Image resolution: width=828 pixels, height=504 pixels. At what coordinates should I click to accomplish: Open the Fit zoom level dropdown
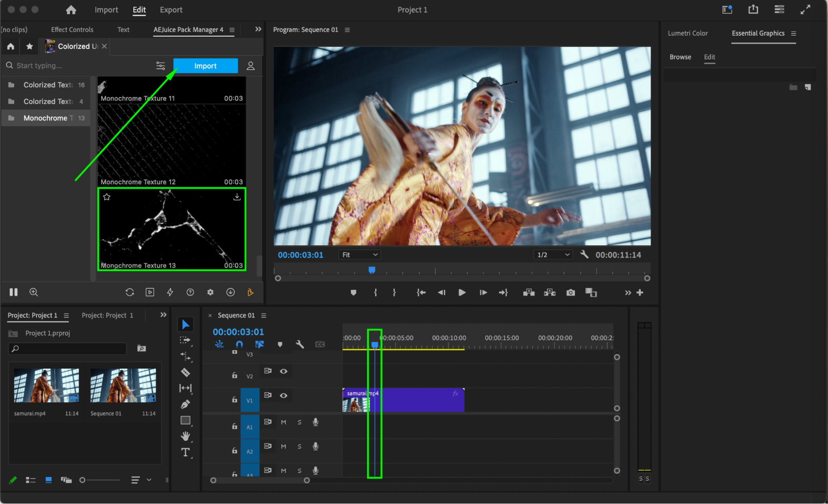click(360, 255)
